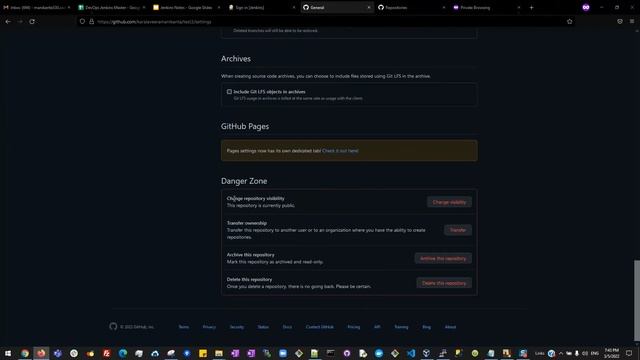
Task: Open the API footer link
Action: pyautogui.click(x=377, y=327)
